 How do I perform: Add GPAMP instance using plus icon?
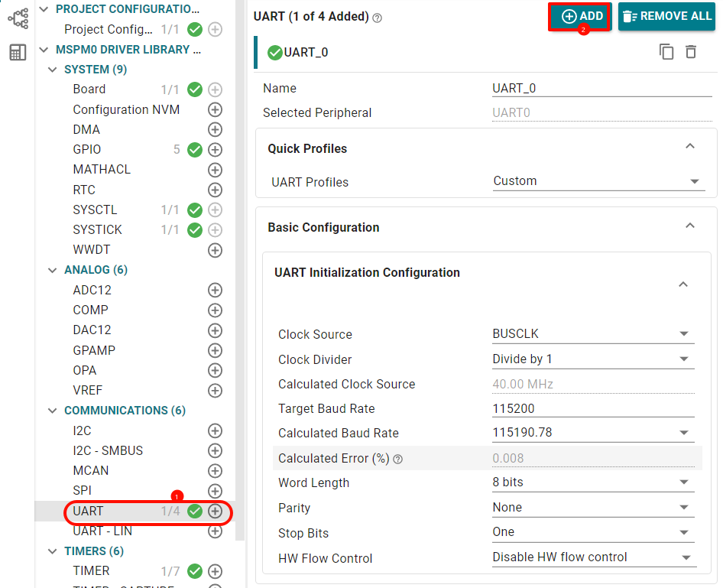tap(215, 350)
